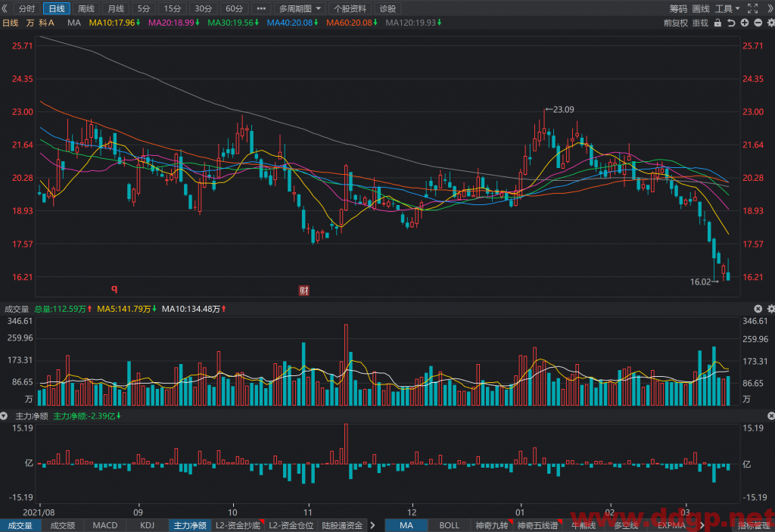Viewport: 775px width, 532px height.
Task: Open 个股资料 stock info
Action: (x=350, y=8)
